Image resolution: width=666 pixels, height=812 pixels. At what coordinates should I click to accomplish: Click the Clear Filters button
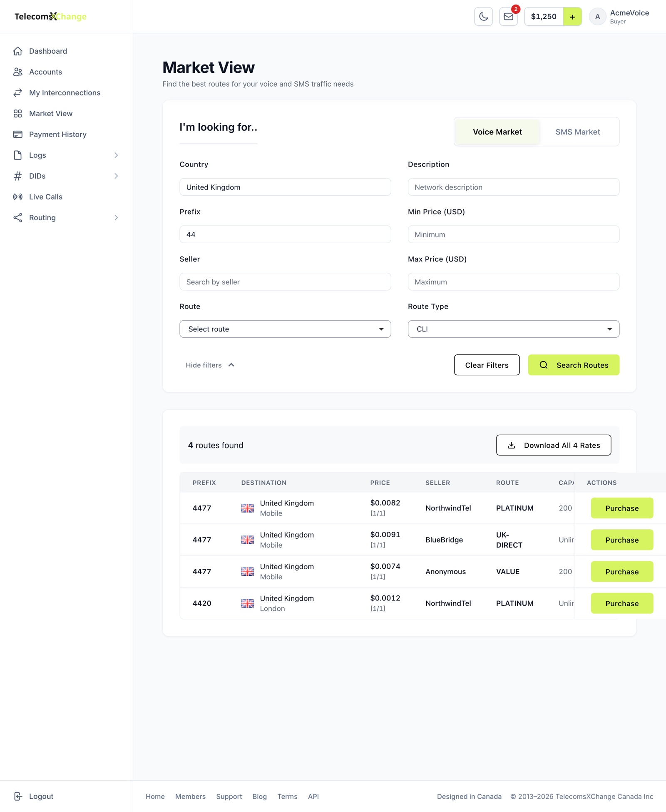coord(487,365)
